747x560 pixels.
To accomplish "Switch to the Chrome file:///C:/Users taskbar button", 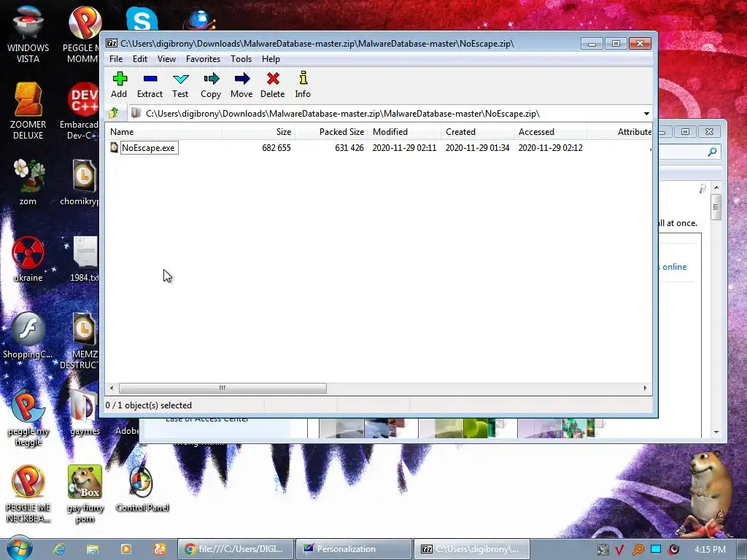I will point(236,549).
